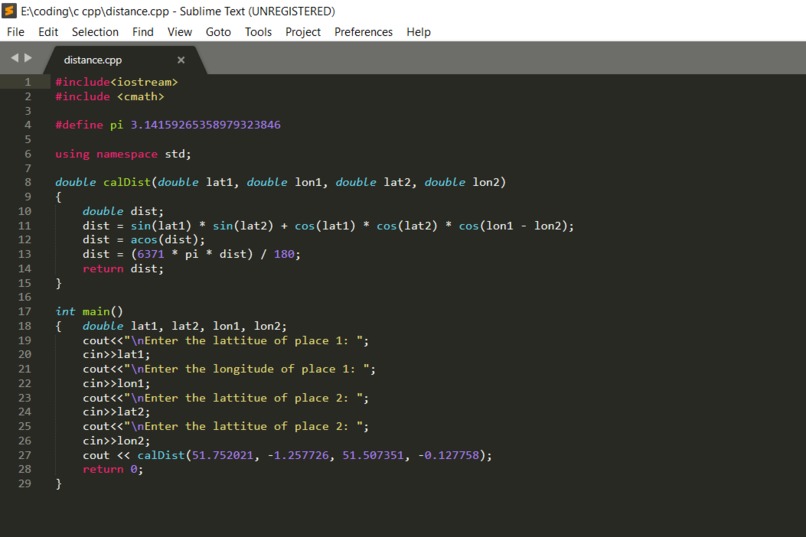Close the distance.cpp tab

pyautogui.click(x=181, y=60)
